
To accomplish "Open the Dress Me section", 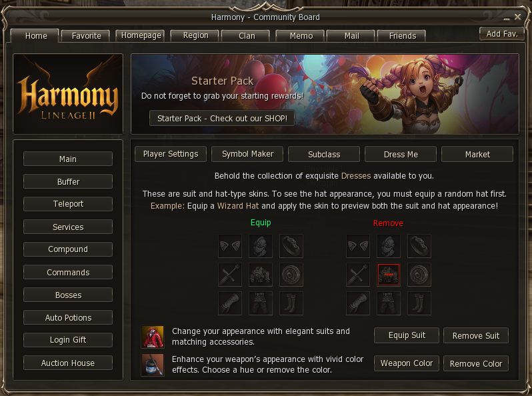I will (401, 155).
